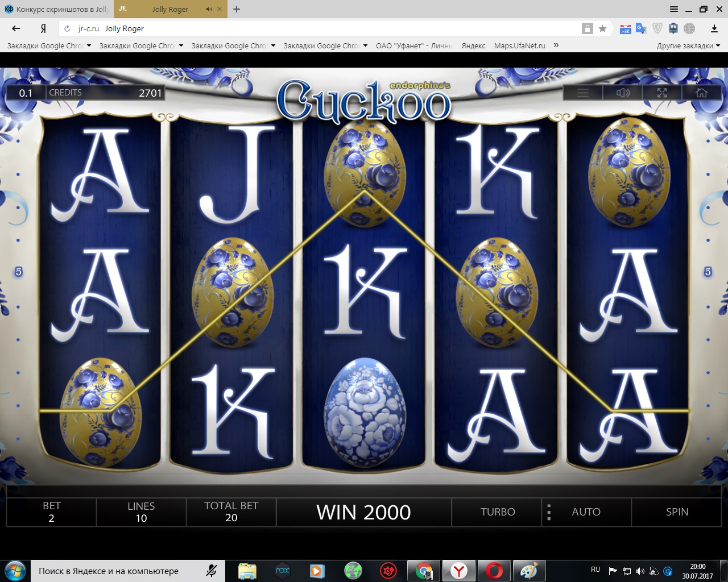Open the system volume control
Image resolution: width=728 pixels, height=582 pixels.
click(x=640, y=571)
